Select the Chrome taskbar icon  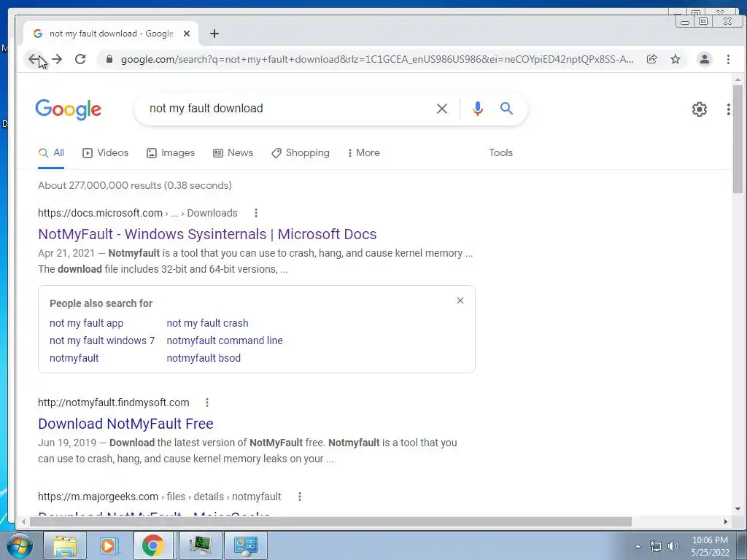click(x=152, y=545)
